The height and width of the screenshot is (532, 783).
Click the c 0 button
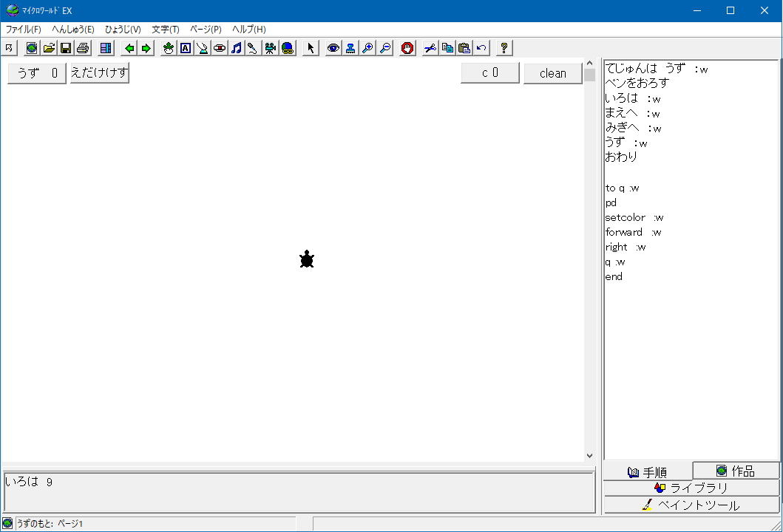click(490, 73)
